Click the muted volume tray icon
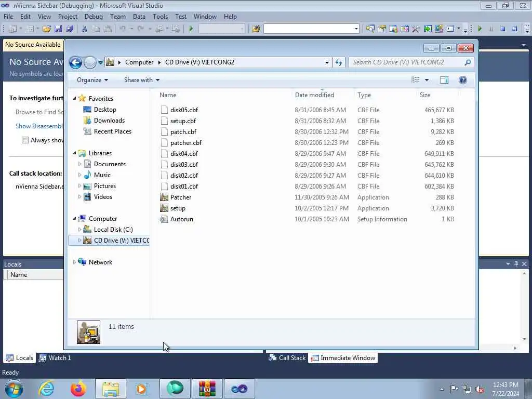 click(480, 389)
